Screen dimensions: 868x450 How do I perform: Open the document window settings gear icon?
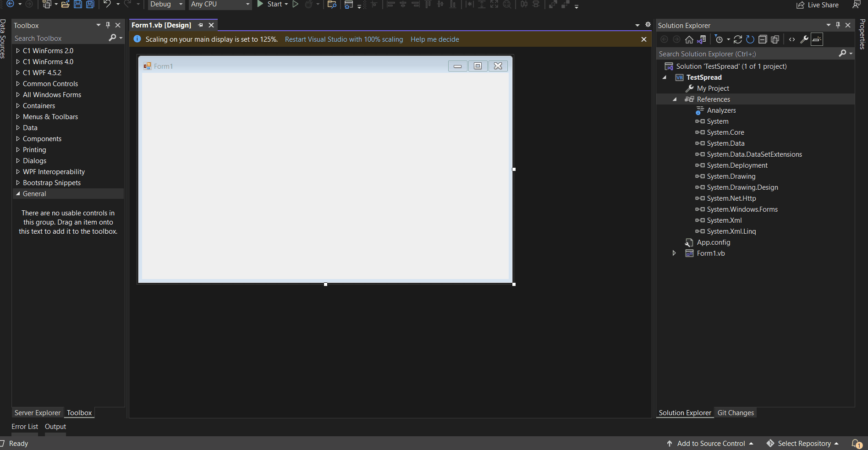click(x=648, y=25)
